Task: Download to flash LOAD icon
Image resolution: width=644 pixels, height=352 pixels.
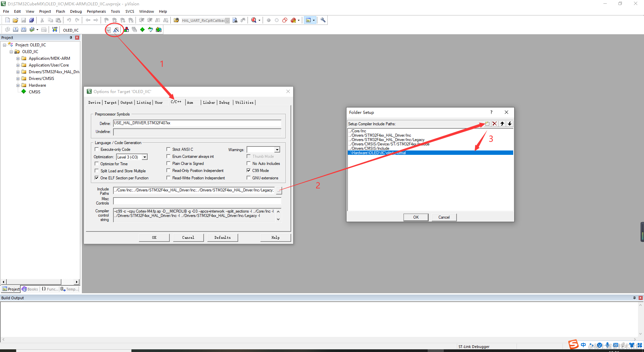Action: coord(55,30)
